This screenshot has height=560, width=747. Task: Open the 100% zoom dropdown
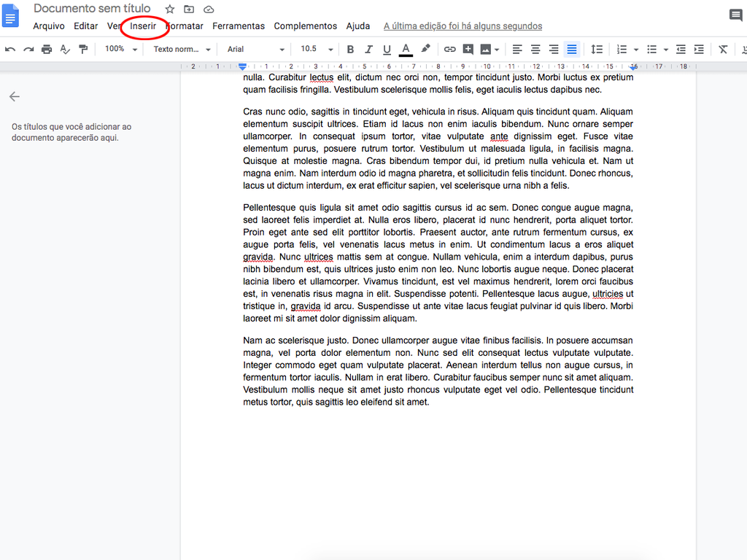coord(121,49)
